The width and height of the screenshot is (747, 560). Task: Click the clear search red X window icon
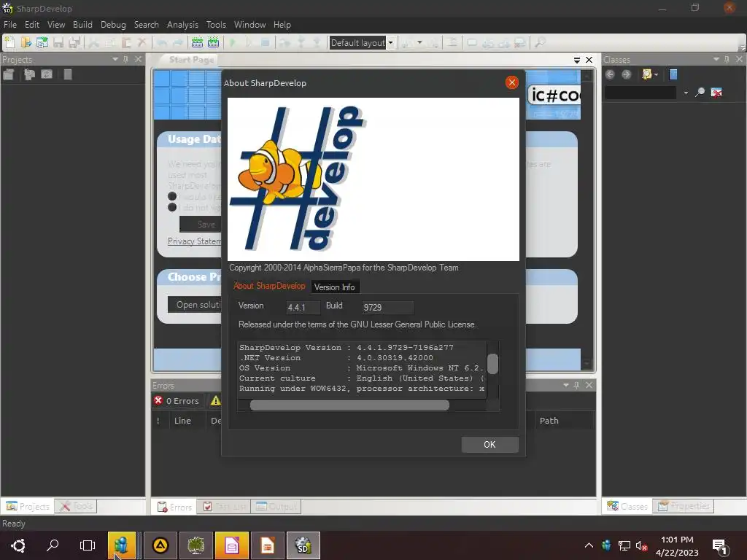coord(716,93)
